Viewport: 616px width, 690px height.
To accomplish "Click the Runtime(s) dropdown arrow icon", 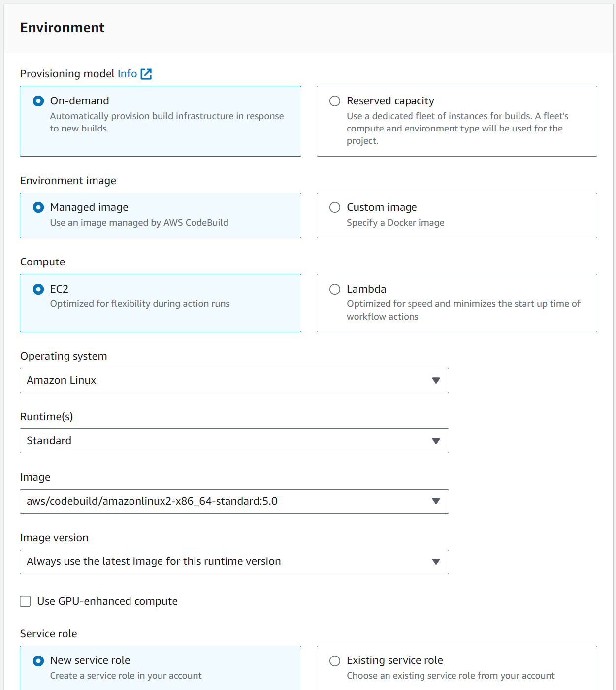I will click(436, 441).
